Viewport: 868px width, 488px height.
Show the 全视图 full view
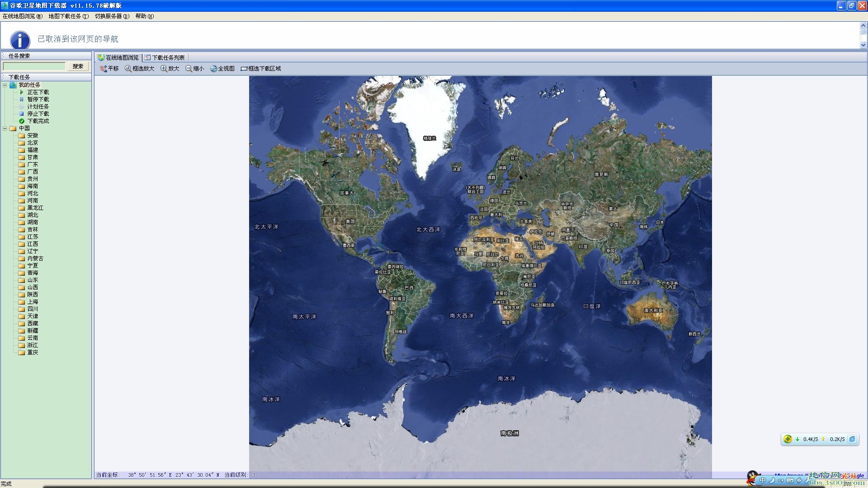222,69
